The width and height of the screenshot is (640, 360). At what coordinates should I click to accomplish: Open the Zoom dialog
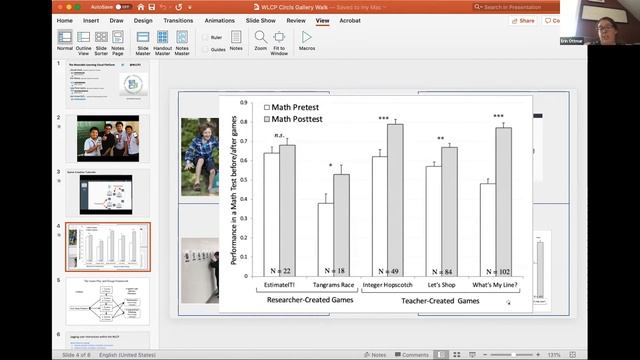coord(260,40)
